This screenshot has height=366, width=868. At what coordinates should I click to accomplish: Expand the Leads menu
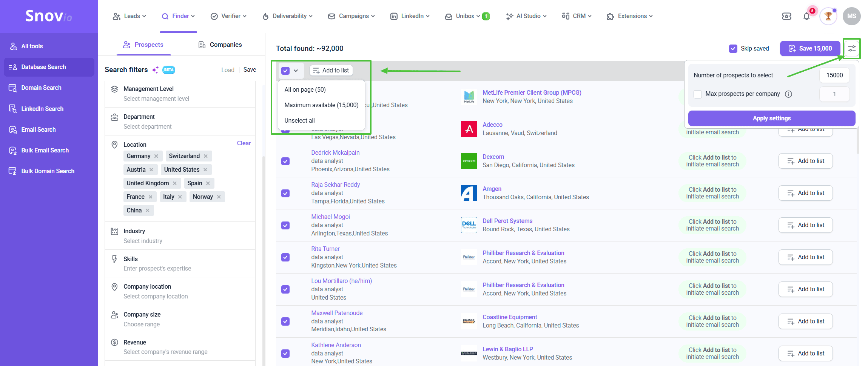(x=129, y=16)
